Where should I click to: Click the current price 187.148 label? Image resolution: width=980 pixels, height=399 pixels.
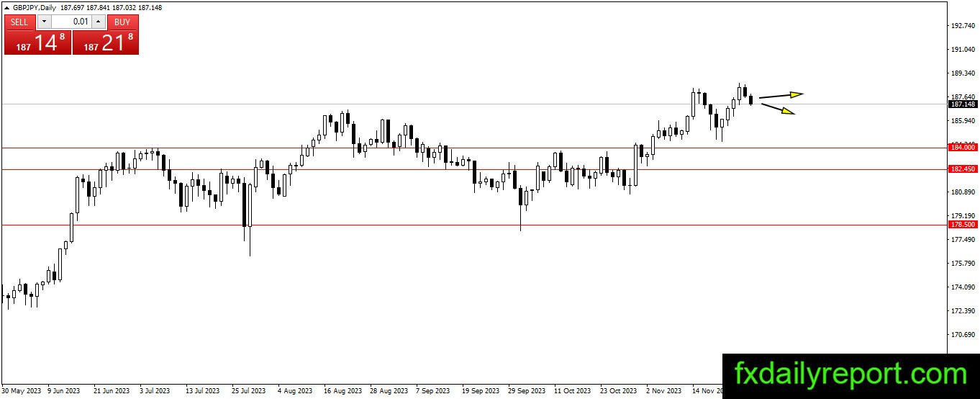point(963,104)
